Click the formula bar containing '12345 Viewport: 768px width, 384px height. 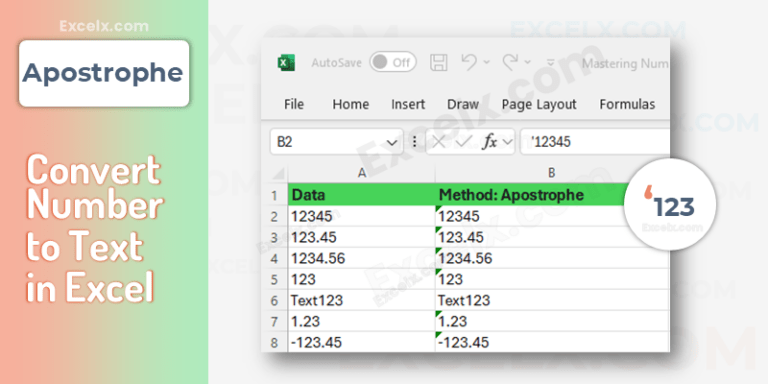pos(595,142)
